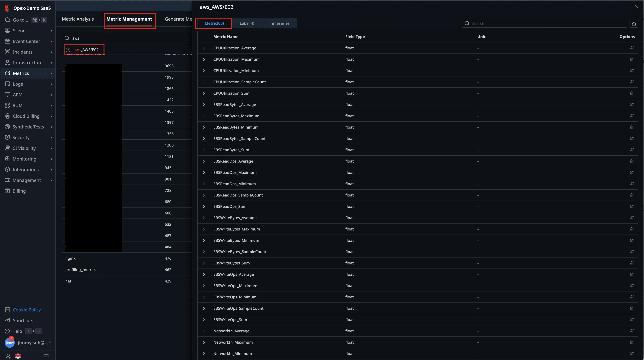Screen dimensions: 644x360
Task: Open the chart icon for the EBSReadOps_Sum row
Action: click(632, 206)
